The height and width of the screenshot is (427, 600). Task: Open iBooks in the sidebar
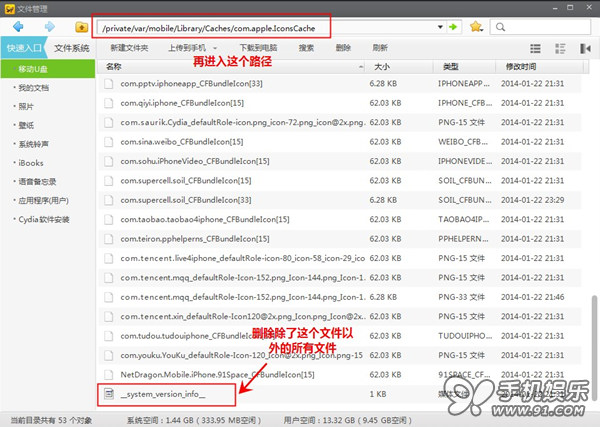(x=31, y=163)
